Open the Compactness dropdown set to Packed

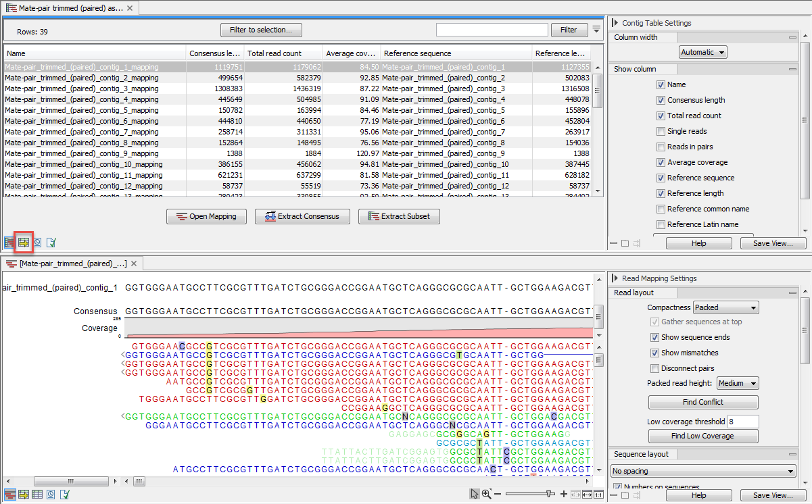click(725, 307)
